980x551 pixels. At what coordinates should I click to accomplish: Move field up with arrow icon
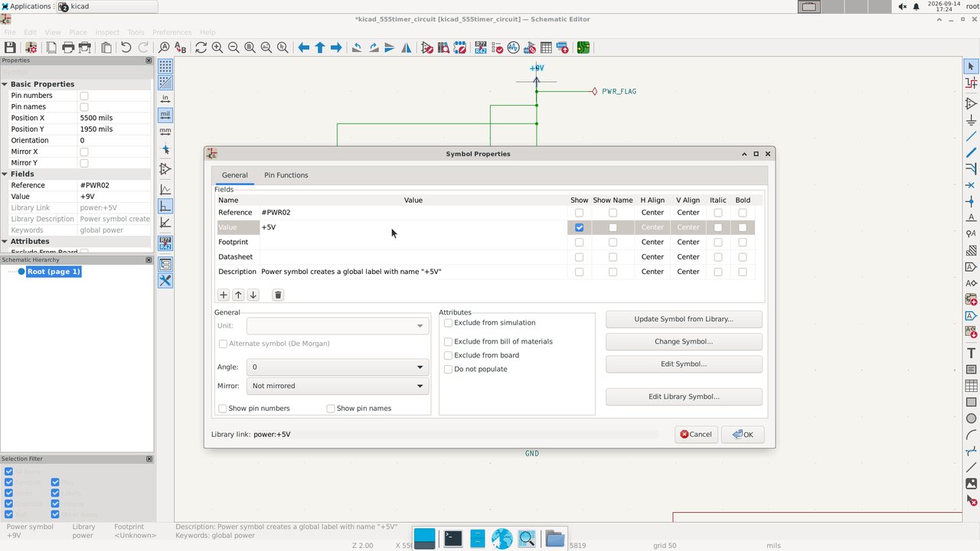click(238, 295)
